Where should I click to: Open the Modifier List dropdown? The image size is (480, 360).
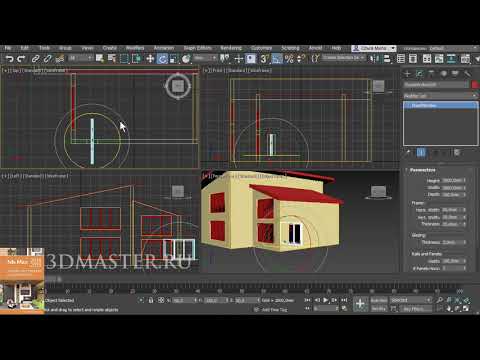coord(441,96)
